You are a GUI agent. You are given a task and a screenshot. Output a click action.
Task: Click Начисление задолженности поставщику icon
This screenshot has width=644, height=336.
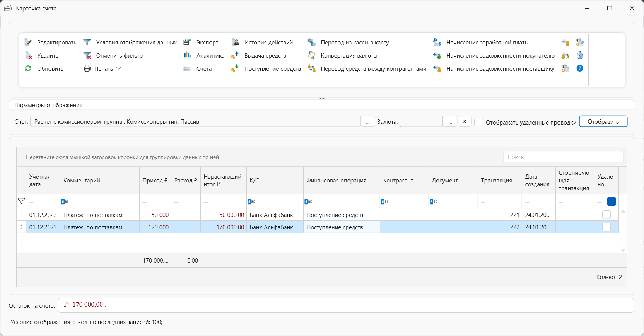pos(437,68)
